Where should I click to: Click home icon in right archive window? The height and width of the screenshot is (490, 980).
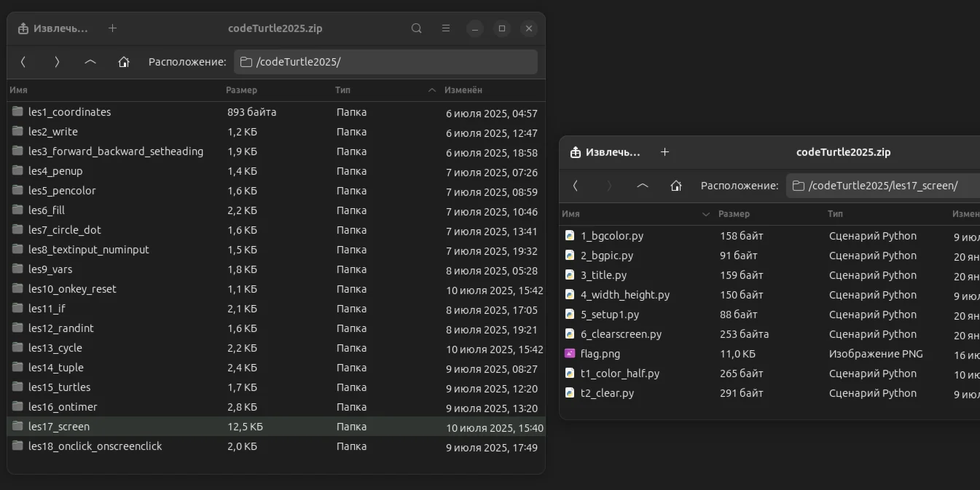676,186
